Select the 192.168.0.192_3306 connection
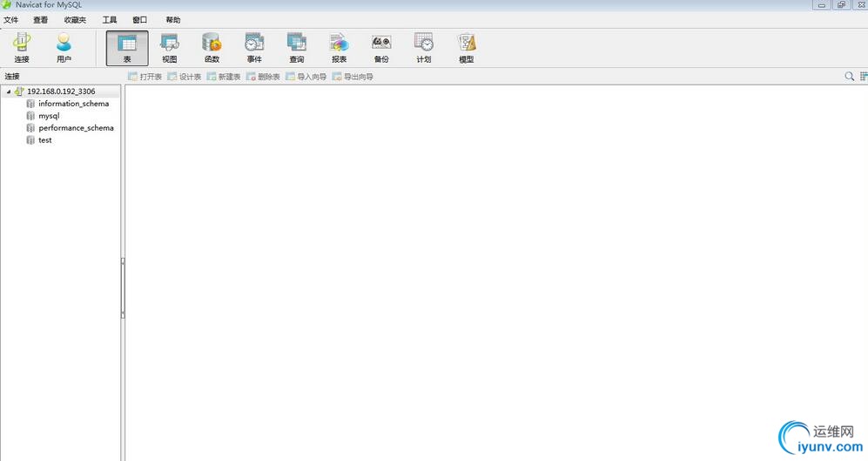The image size is (868, 461). pos(61,92)
